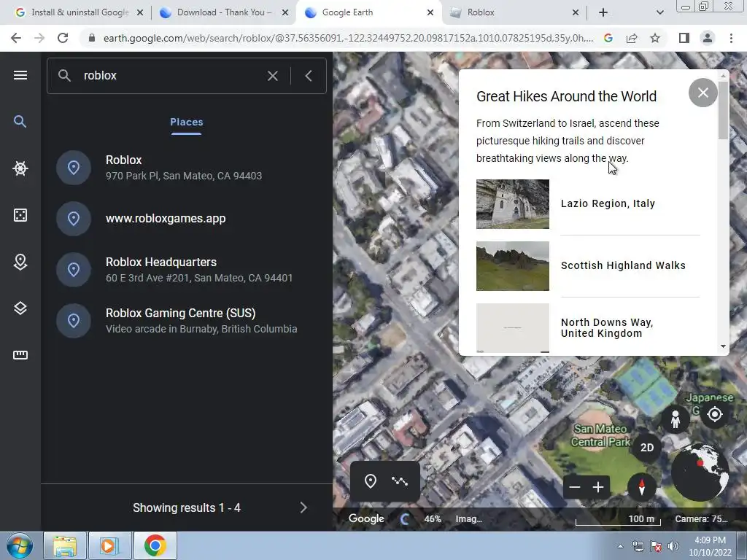Open Windows Explorer from taskbar
Screen dimensions: 747x560
tap(65, 545)
